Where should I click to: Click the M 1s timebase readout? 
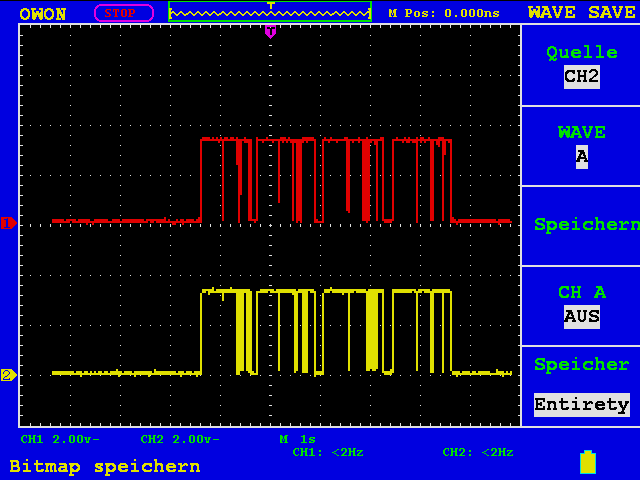point(298,439)
